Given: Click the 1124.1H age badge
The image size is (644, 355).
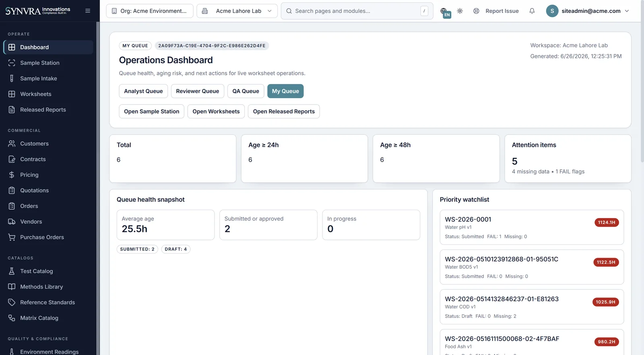Looking at the screenshot, I should pos(607,223).
